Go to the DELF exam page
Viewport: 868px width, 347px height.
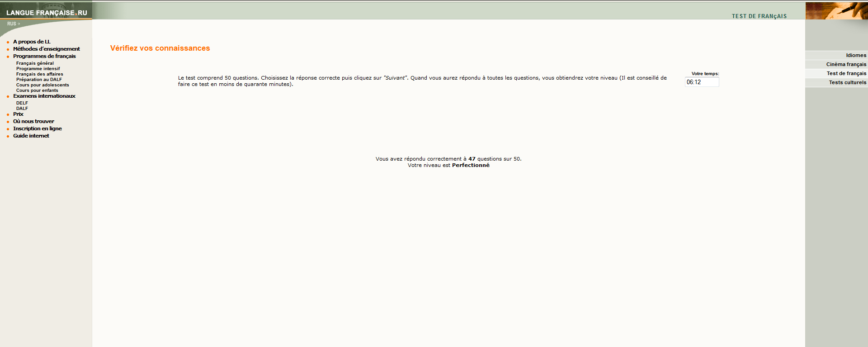click(x=22, y=103)
